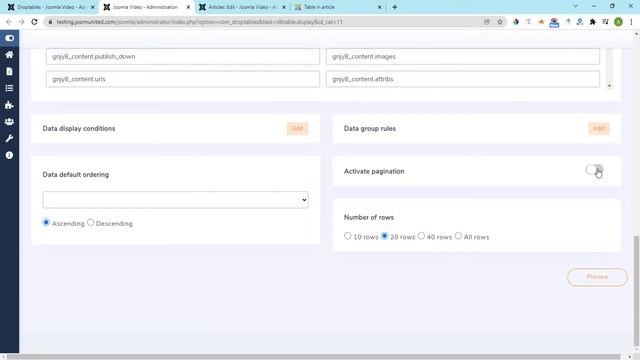This screenshot has height=360, width=640.
Task: Select Descending ordering radio
Action: [x=91, y=222]
